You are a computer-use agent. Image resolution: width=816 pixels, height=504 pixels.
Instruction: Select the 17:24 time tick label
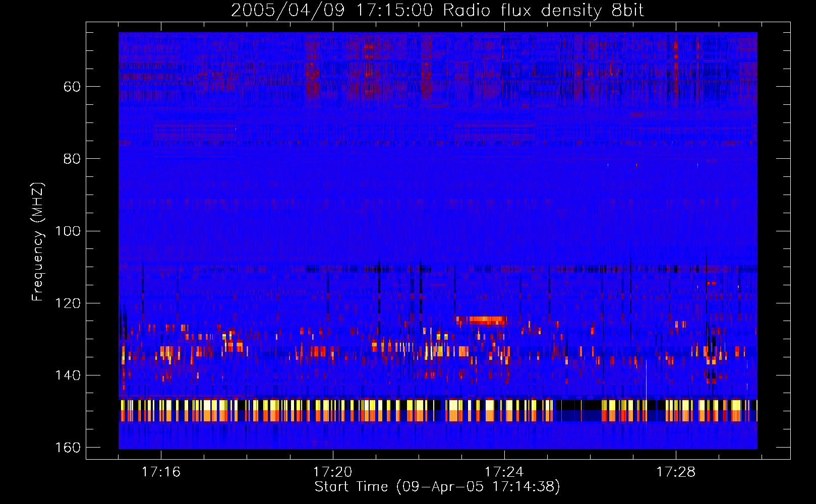504,472
